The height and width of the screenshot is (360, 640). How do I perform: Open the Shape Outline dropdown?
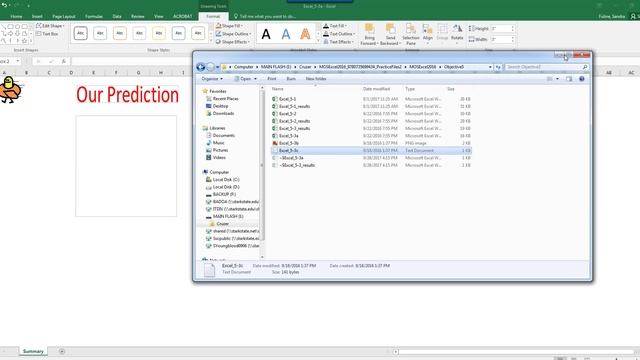click(233, 34)
